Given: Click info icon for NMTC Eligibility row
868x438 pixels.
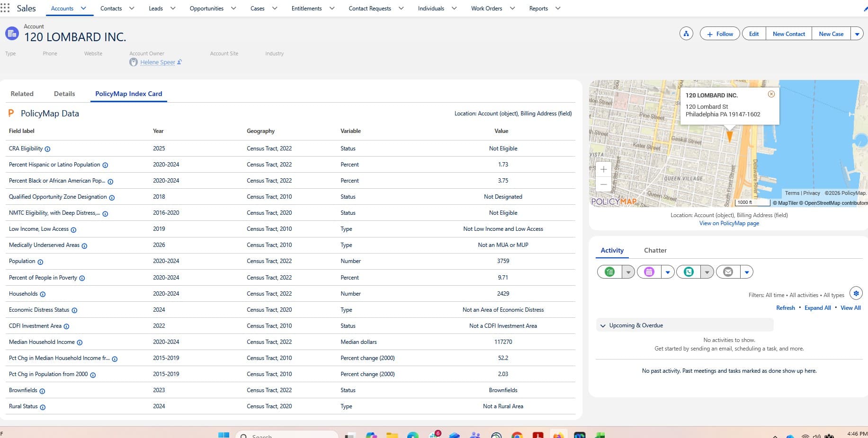Looking at the screenshot, I should [x=105, y=214].
